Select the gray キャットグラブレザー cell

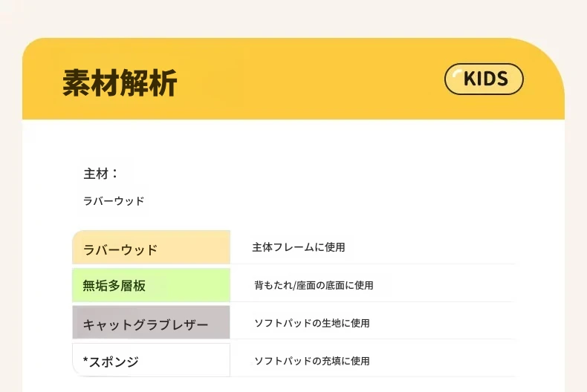[x=152, y=324]
